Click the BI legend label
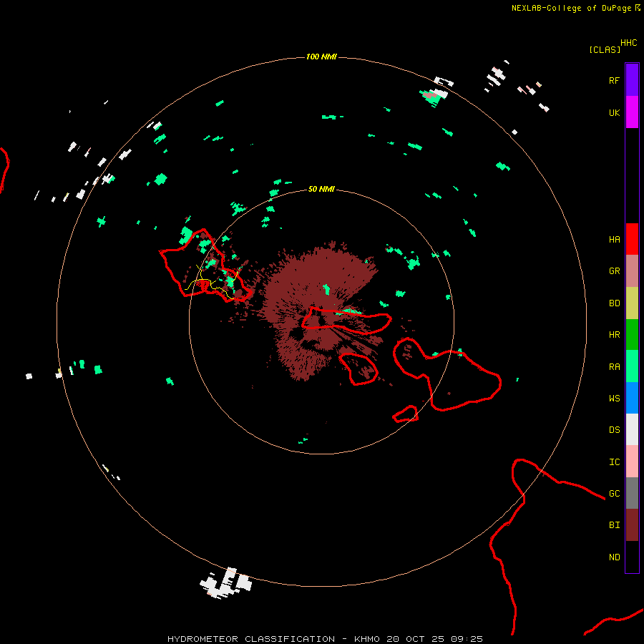644x644 pixels. 614,525
